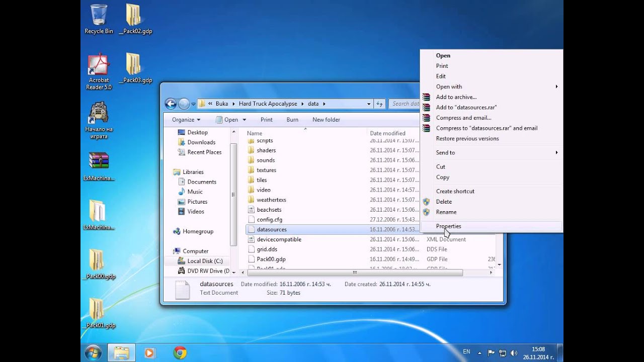Screen dimensions: 644x362
Task: Select the _Pack00.gdp desktop folder icon
Action: [x=99, y=264]
